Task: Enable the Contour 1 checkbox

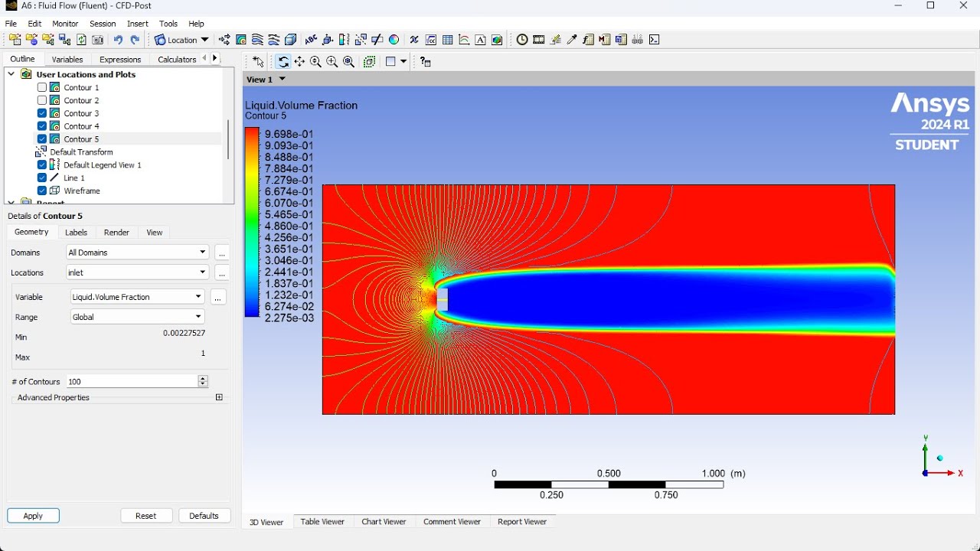Action: [x=42, y=87]
